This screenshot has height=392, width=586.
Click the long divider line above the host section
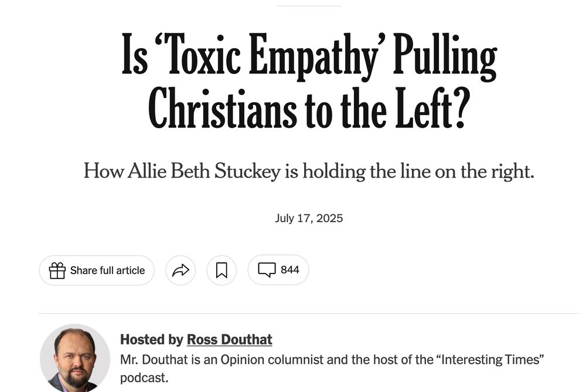(x=309, y=313)
